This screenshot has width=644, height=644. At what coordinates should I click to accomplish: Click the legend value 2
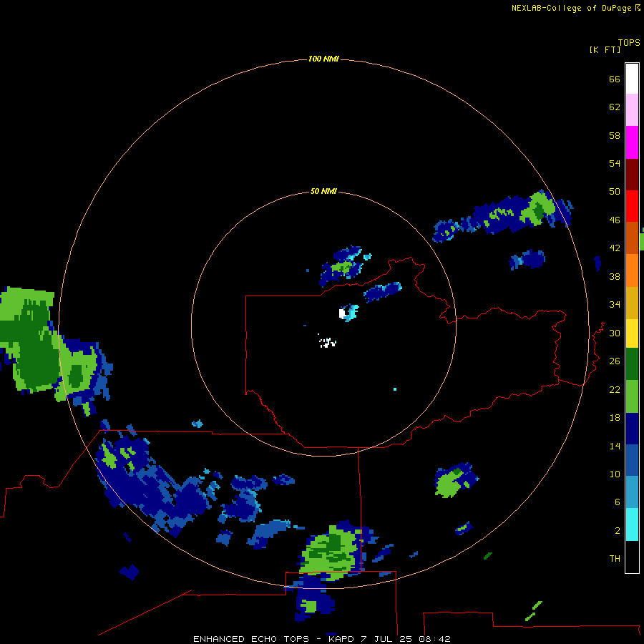[x=617, y=531]
